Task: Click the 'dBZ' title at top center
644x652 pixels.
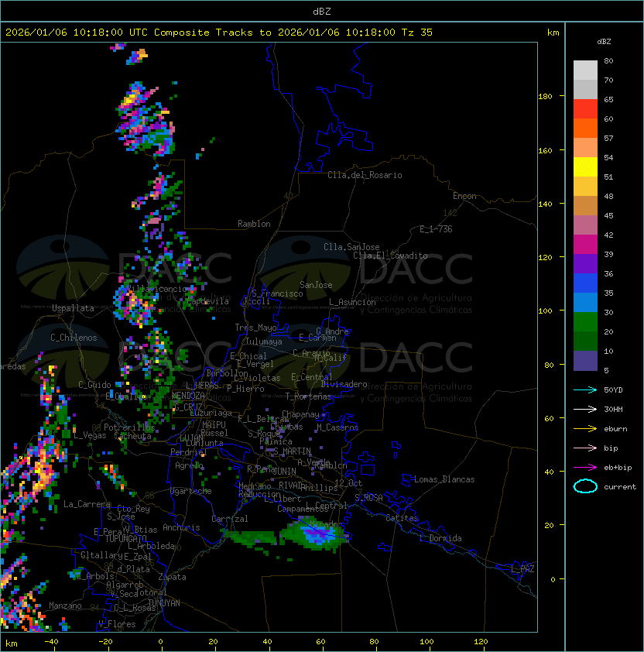Action: 322,12
